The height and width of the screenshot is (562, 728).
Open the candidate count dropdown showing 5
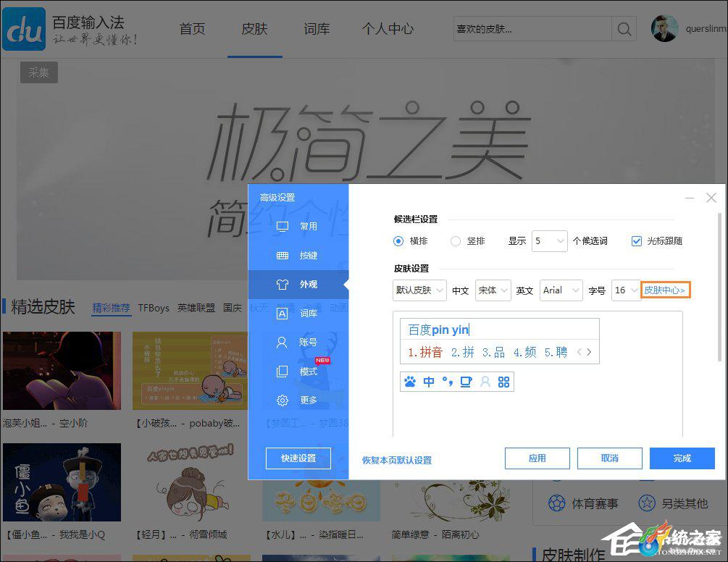click(x=549, y=241)
